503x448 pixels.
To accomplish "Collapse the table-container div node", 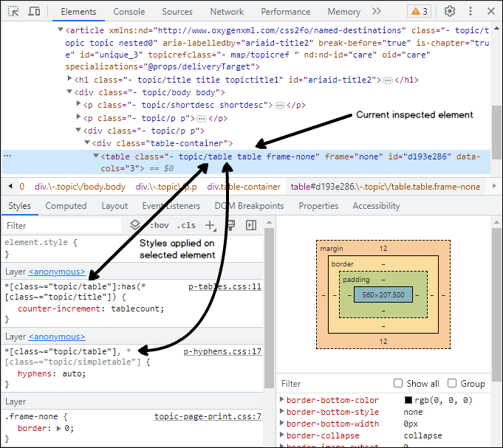I will (x=86, y=143).
